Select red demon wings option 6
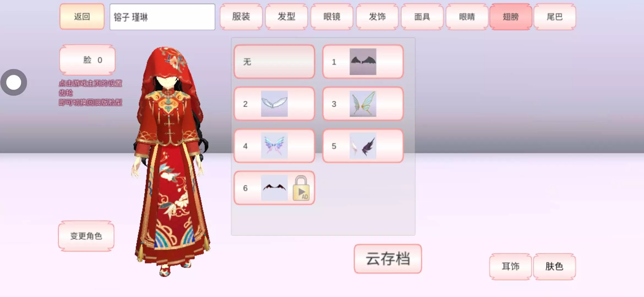Viewport: 644px width, 297px height. 274,188
